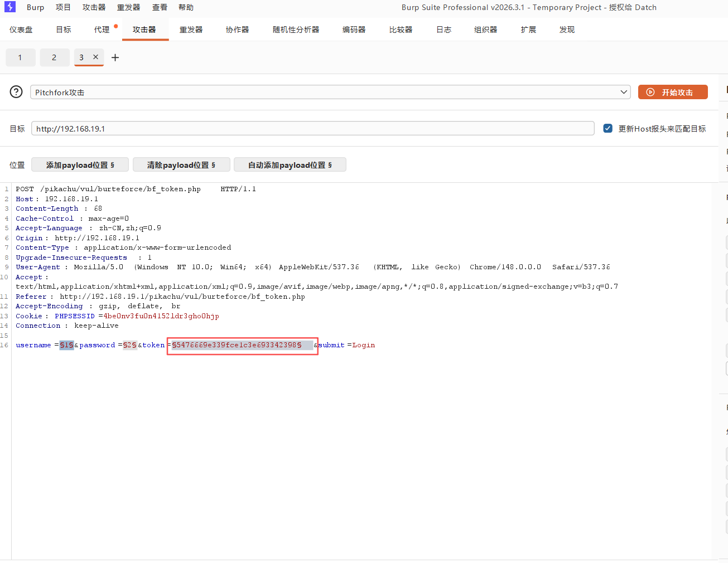Image resolution: width=728 pixels, height=563 pixels.
Task: Click the User-Agent header line
Action: pos(312,267)
